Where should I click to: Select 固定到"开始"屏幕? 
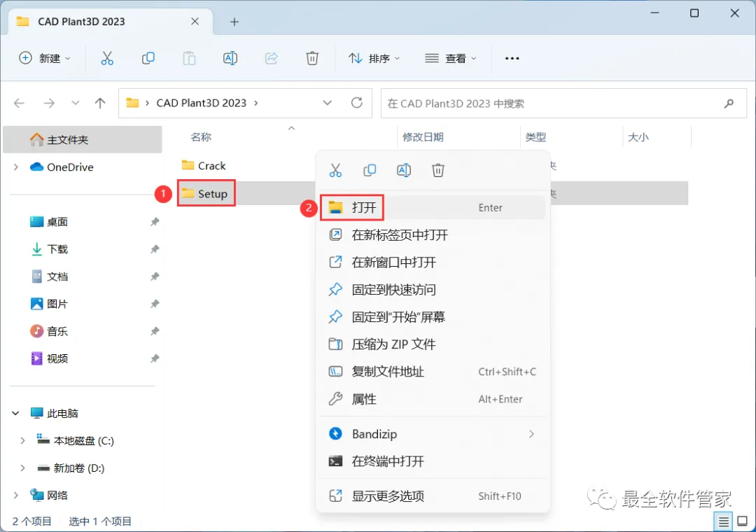coord(433,317)
